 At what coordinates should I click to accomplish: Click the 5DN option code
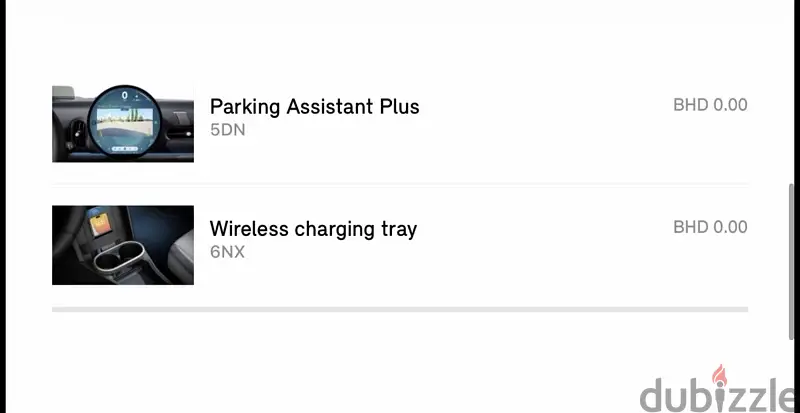228,130
